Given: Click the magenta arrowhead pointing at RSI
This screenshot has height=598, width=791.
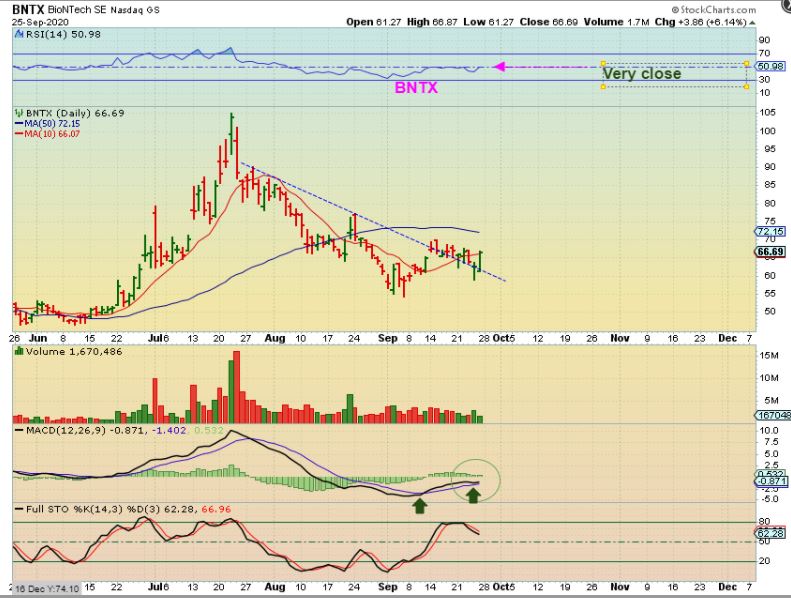Looking at the screenshot, I should coord(499,67).
